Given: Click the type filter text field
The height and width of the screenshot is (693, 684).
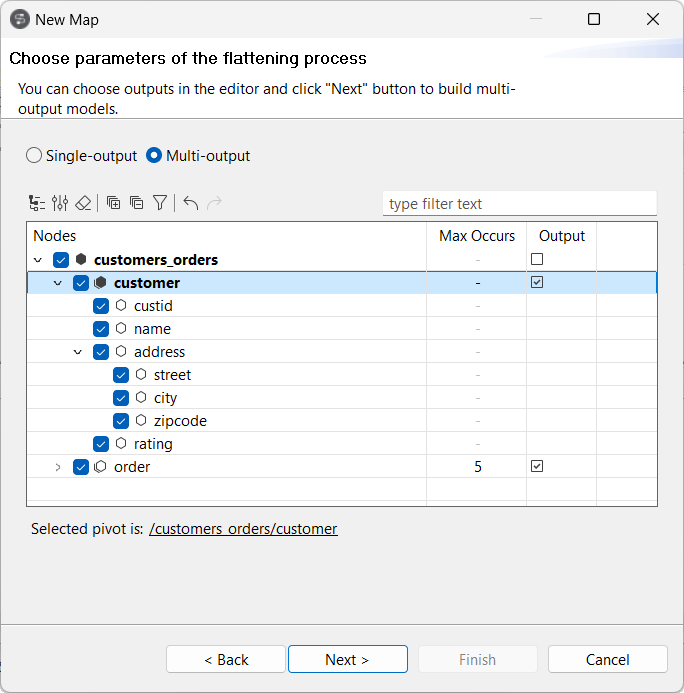Looking at the screenshot, I should point(519,204).
